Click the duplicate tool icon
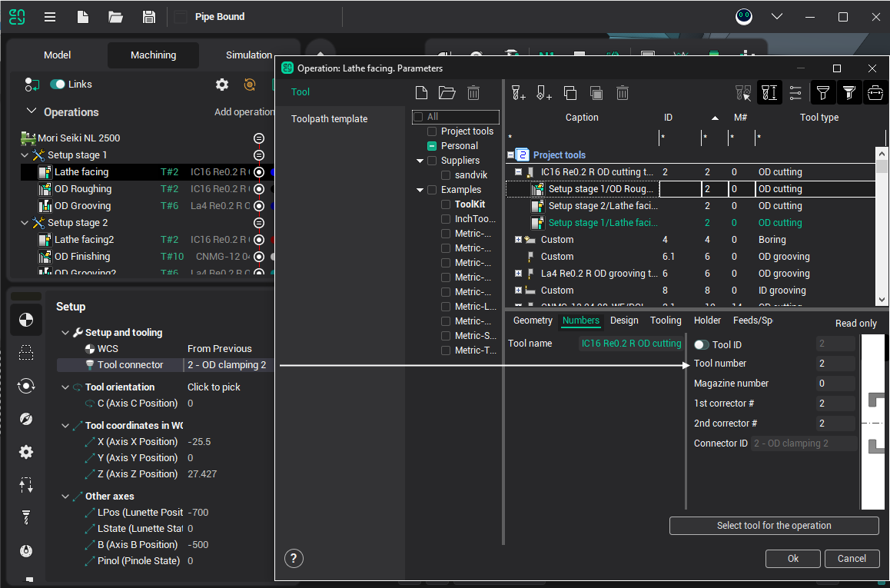This screenshot has width=890, height=588. [x=570, y=93]
